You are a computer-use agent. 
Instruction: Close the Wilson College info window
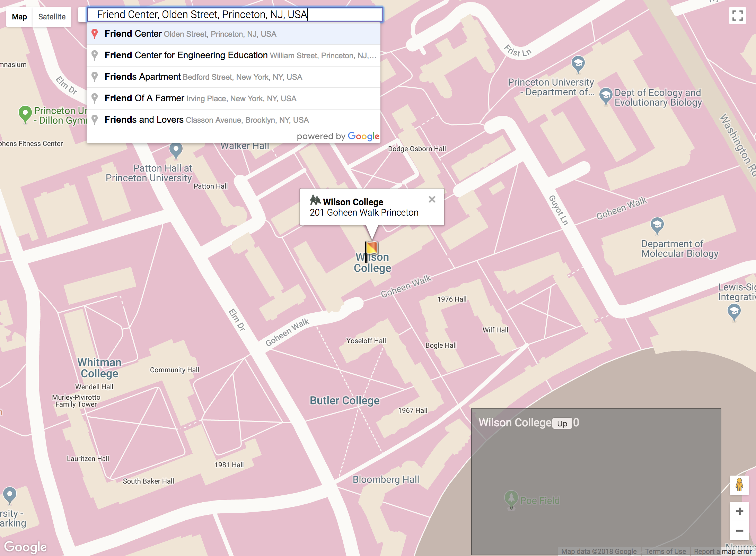tap(432, 199)
